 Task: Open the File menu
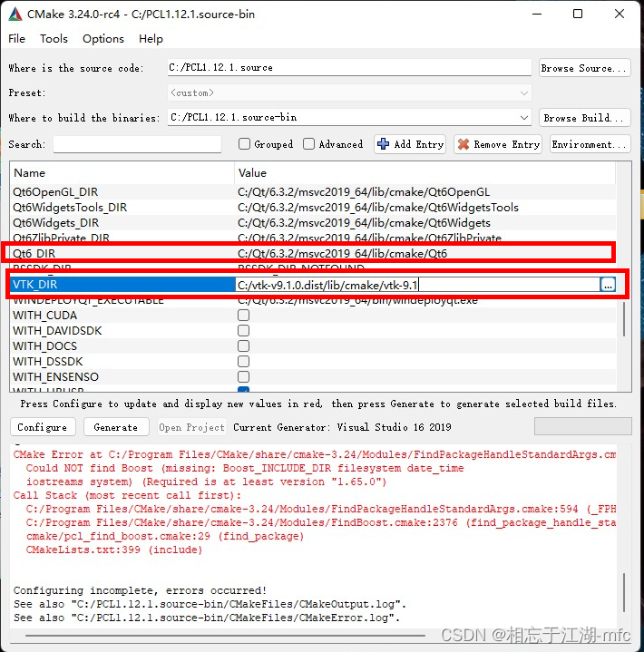pos(16,39)
